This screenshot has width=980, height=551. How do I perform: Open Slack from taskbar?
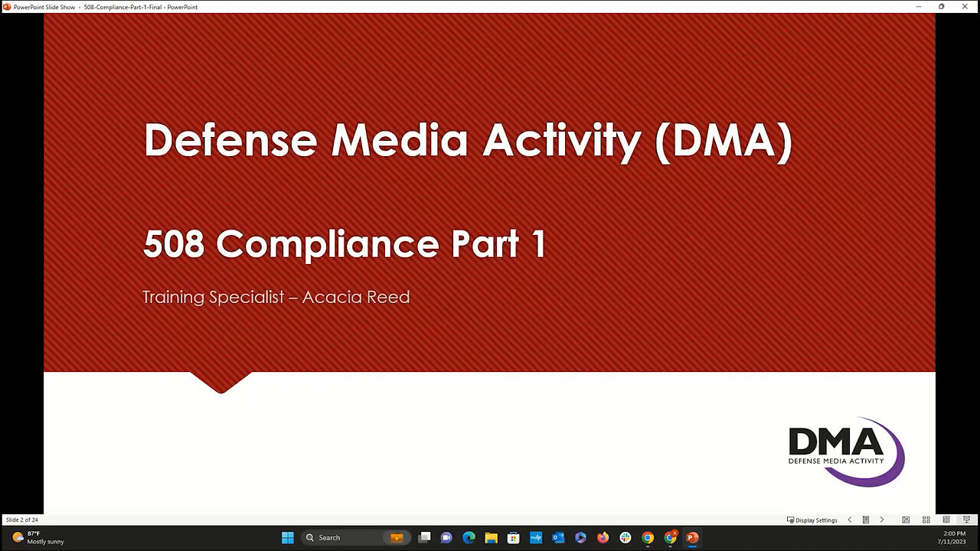click(x=626, y=537)
